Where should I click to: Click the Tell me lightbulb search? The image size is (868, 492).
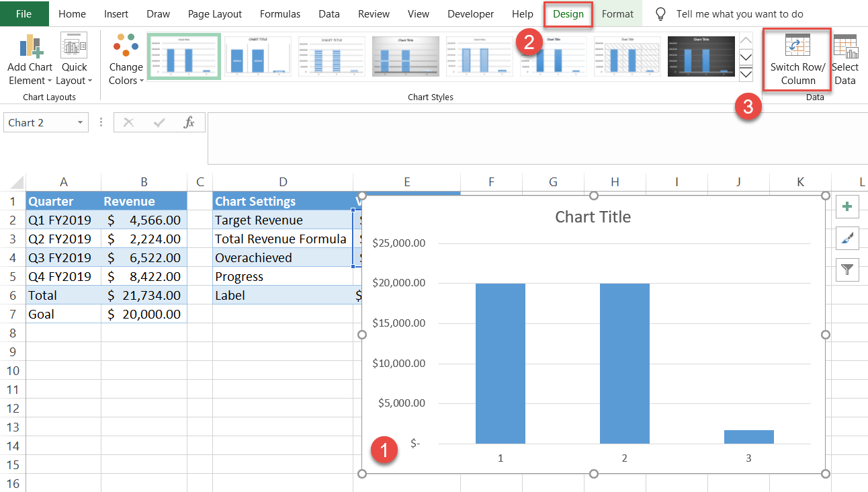(660, 13)
